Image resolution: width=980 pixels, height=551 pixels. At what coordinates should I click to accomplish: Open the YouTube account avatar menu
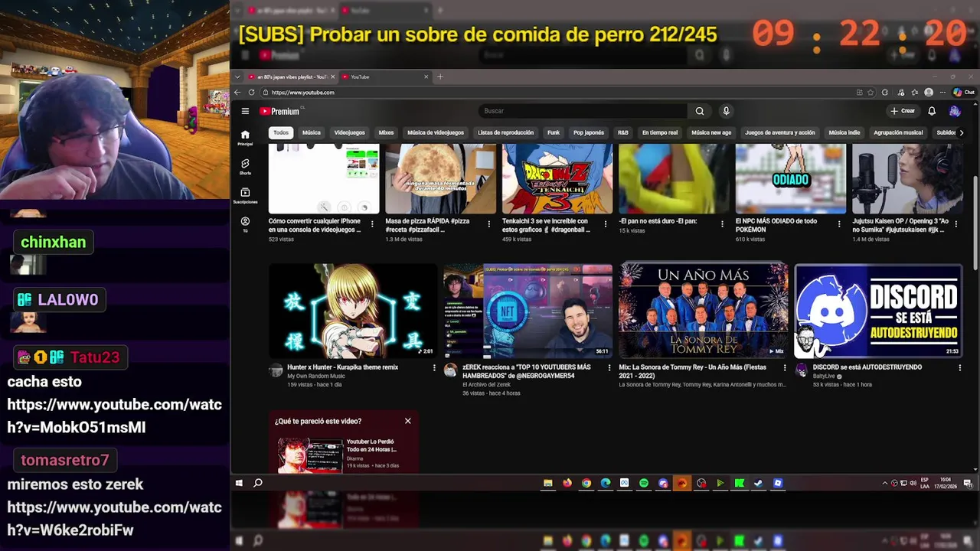(954, 111)
